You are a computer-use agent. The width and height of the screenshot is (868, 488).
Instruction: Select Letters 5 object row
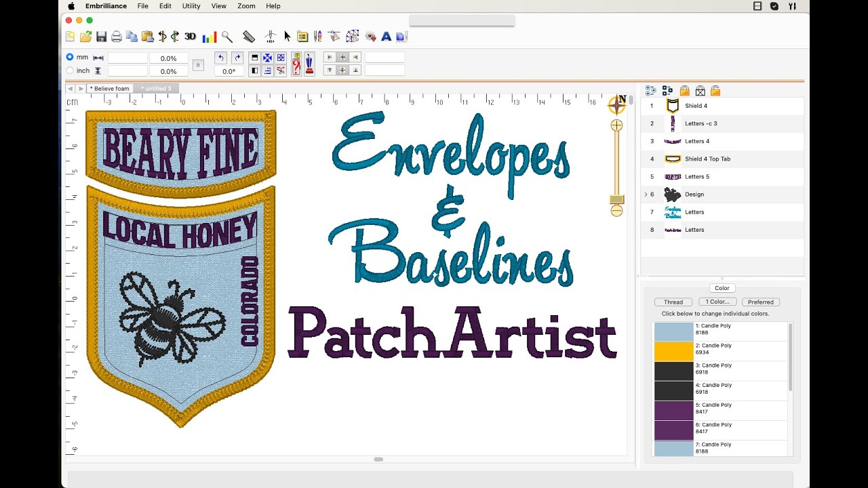(722, 176)
